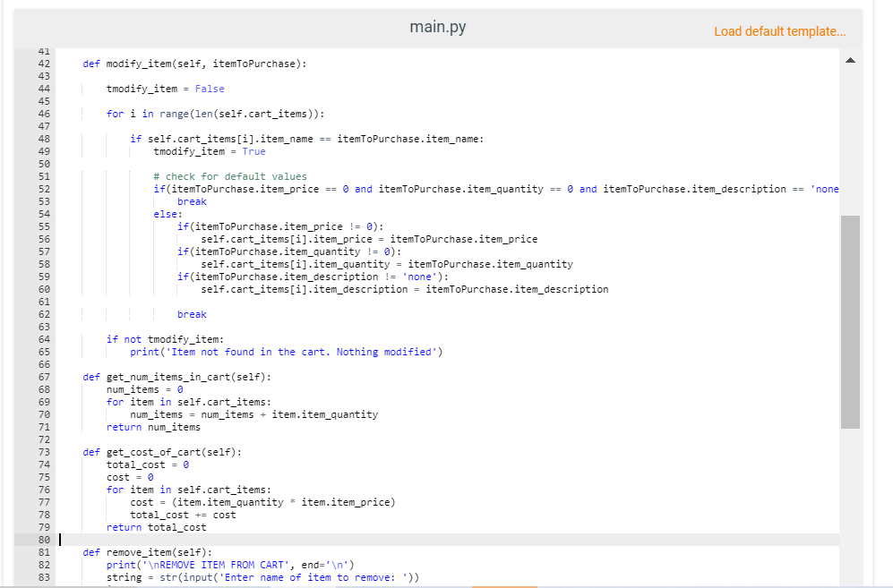
Task: Click the 'Load default template...' link
Action: point(779,30)
